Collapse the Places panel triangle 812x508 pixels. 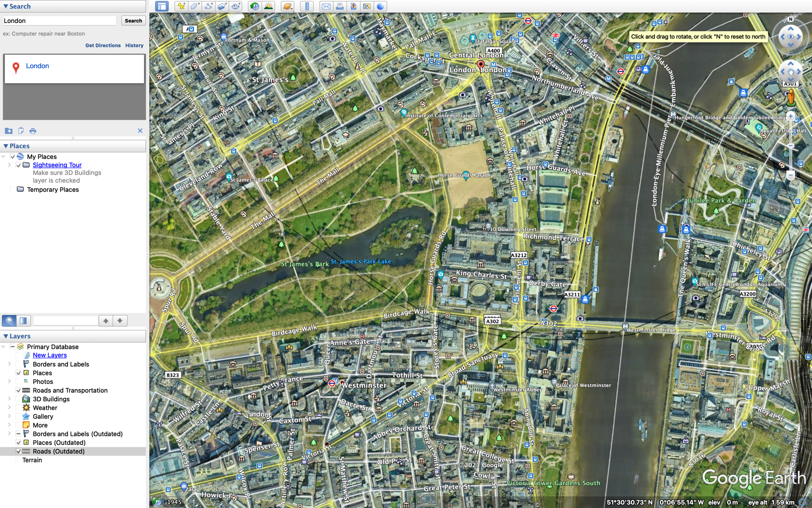[x=6, y=146]
